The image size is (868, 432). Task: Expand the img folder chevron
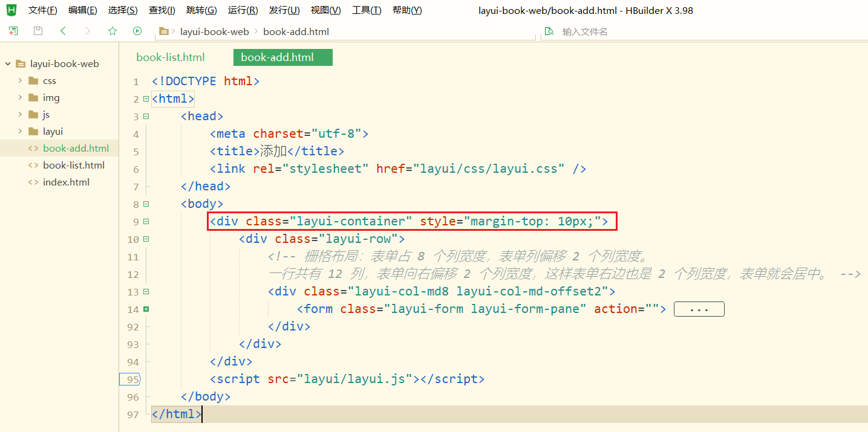tap(20, 97)
